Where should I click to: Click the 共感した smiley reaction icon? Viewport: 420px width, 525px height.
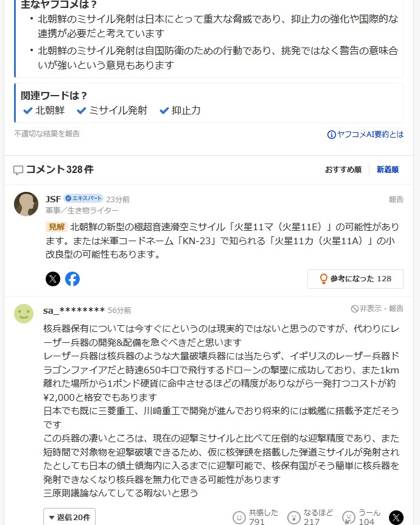click(239, 518)
